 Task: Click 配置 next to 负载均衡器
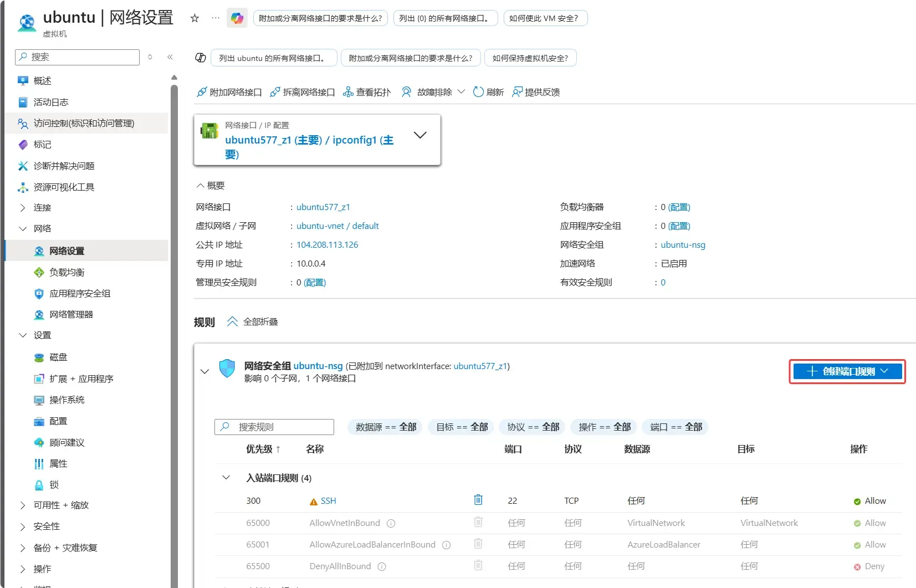(x=679, y=207)
